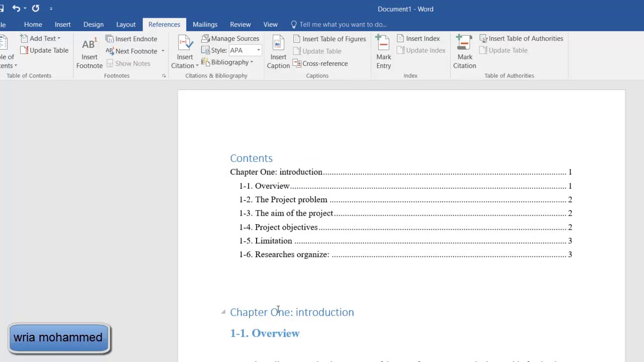The height and width of the screenshot is (362, 644).
Task: Click the Add Text icon
Action: (24, 38)
